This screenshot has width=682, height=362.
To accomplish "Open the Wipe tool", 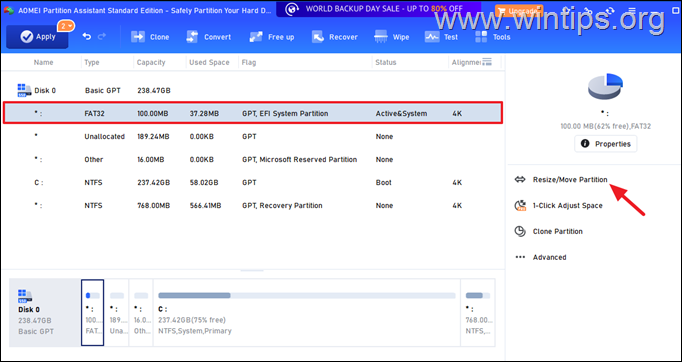I will (x=391, y=37).
